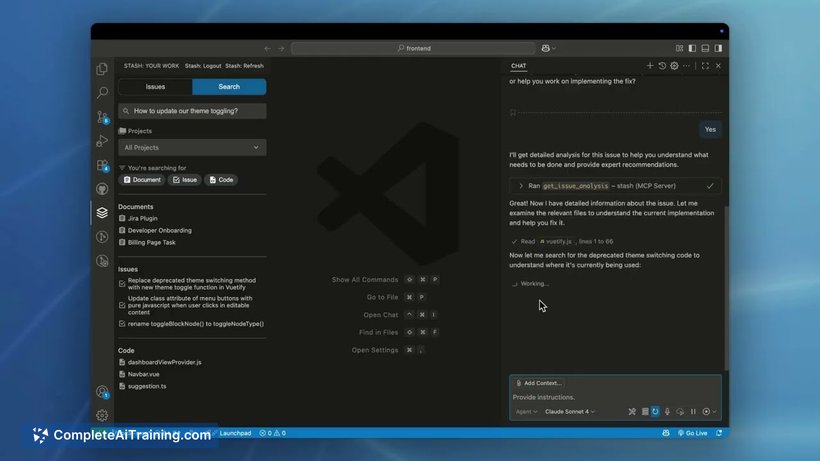This screenshot has height=461, width=820.
Task: Open the Agent mode dropdown
Action: 526,412
